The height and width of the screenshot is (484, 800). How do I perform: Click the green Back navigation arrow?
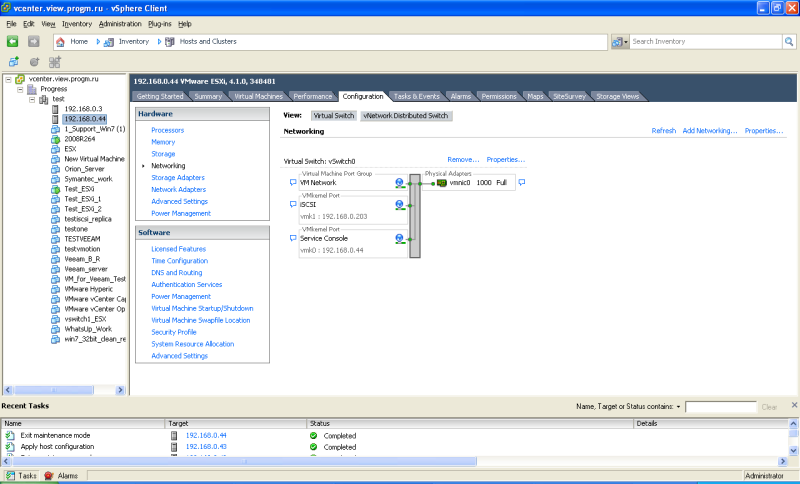[13, 41]
